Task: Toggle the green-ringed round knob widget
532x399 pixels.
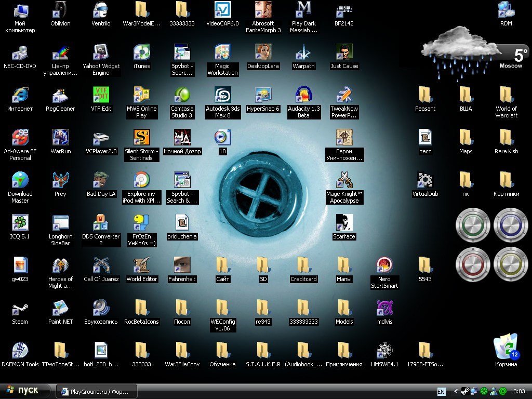Action: pyautogui.click(x=473, y=225)
